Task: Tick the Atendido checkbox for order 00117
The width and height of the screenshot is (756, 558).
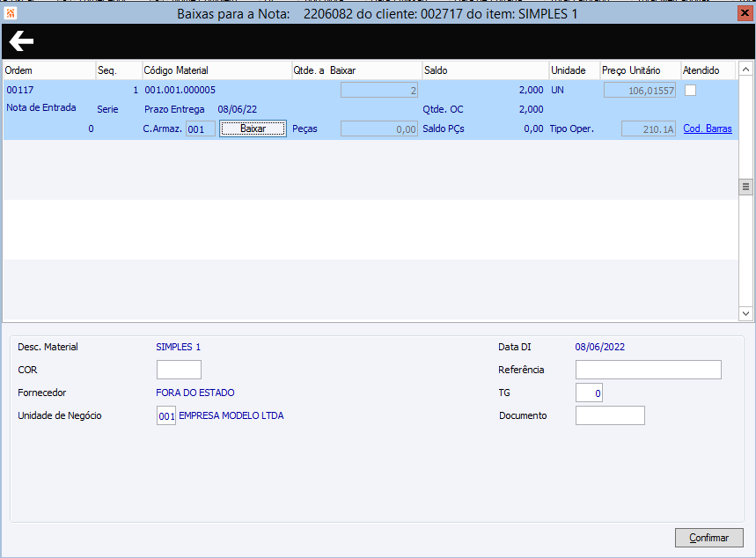Action: (690, 90)
